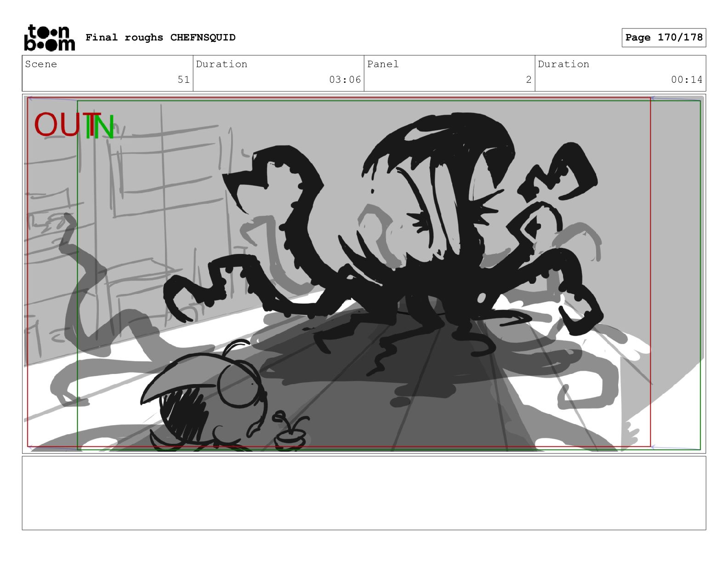Click the panel number '2'
This screenshot has width=728, height=563.
(529, 80)
